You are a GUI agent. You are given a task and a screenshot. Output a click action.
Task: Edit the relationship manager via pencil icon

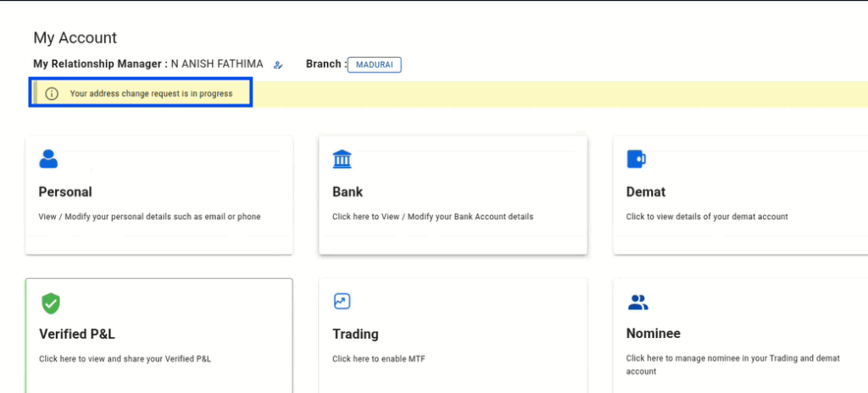(x=278, y=64)
